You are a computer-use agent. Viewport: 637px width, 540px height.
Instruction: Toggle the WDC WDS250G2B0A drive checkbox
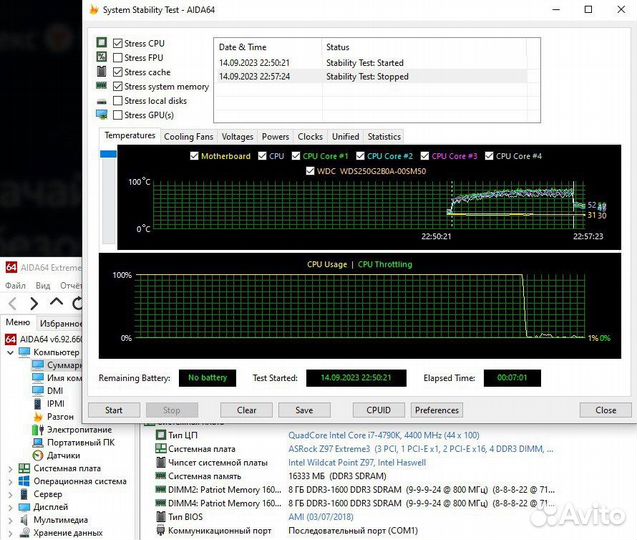310,171
